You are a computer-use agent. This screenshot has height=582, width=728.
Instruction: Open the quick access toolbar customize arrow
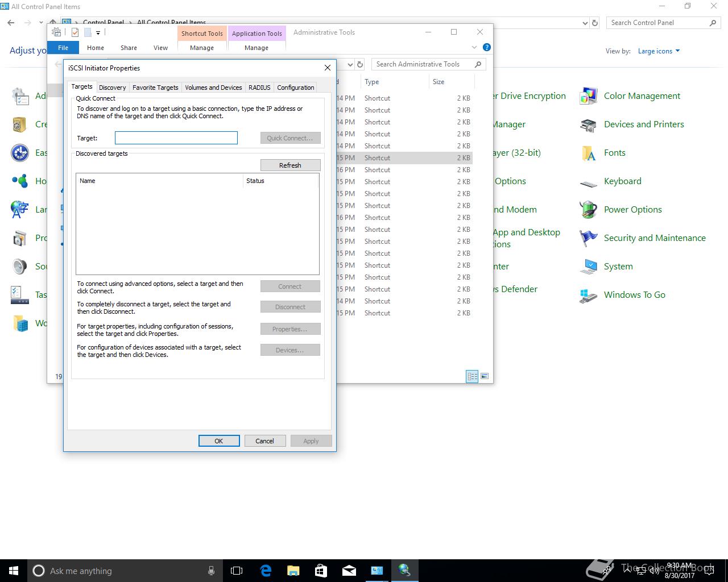pyautogui.click(x=98, y=32)
